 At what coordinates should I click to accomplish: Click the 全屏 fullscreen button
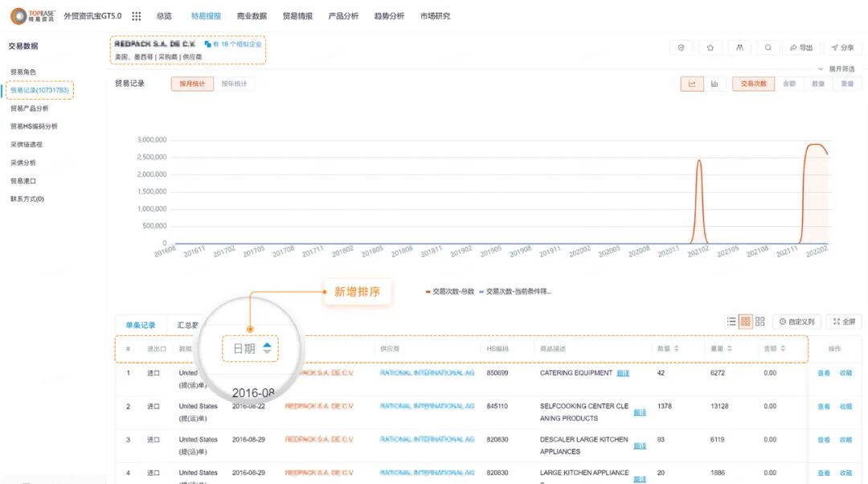pos(844,321)
